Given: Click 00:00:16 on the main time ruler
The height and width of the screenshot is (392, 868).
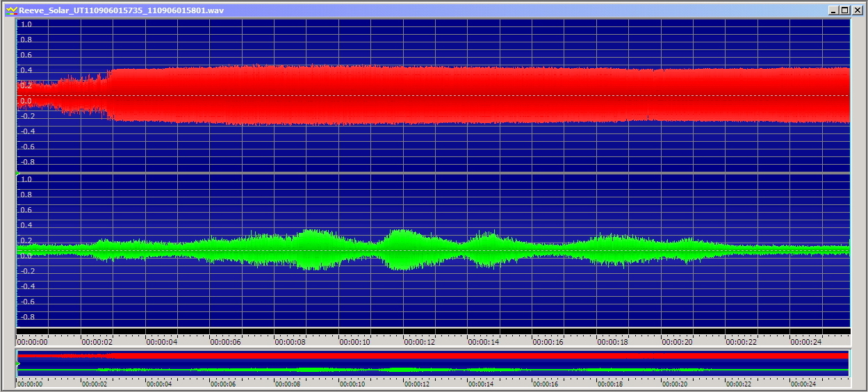Looking at the screenshot, I should 548,342.
